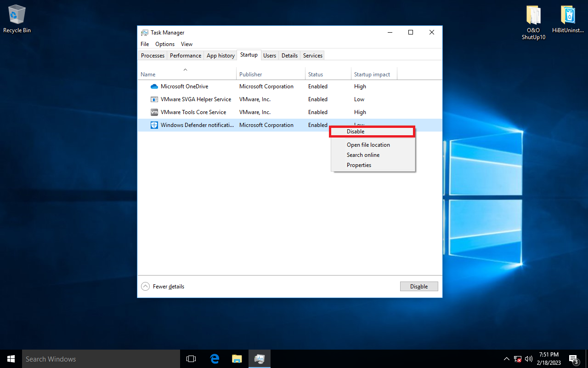Switch to the Processes tab
Image resolution: width=588 pixels, height=368 pixels.
[153, 56]
